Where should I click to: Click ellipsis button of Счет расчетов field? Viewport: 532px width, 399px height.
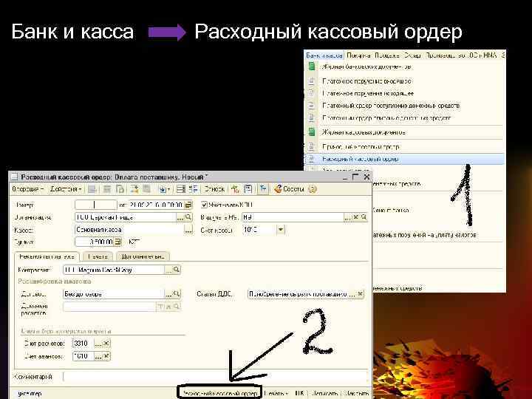click(x=98, y=344)
